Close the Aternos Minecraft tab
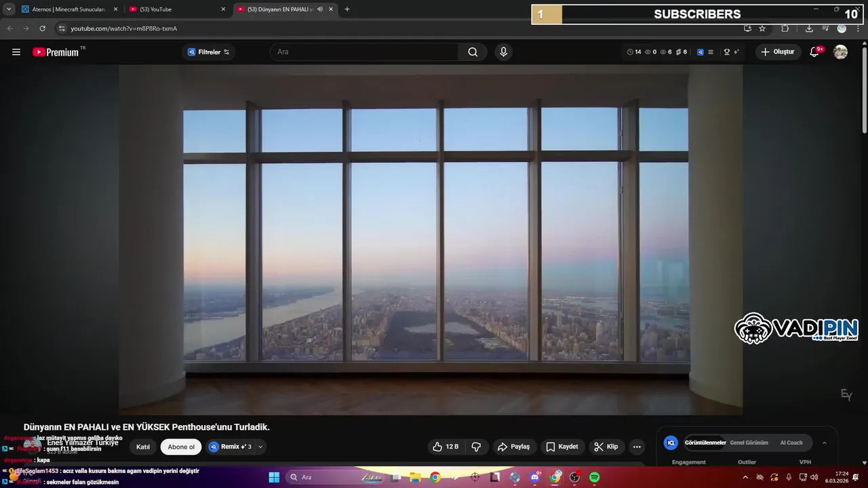 [115, 9]
